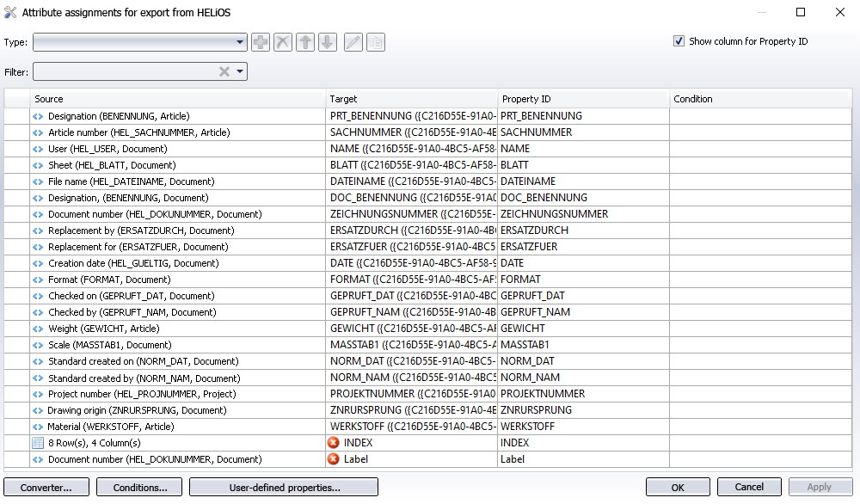860x504 pixels.
Task: Click the delete assignment icon
Action: click(283, 42)
